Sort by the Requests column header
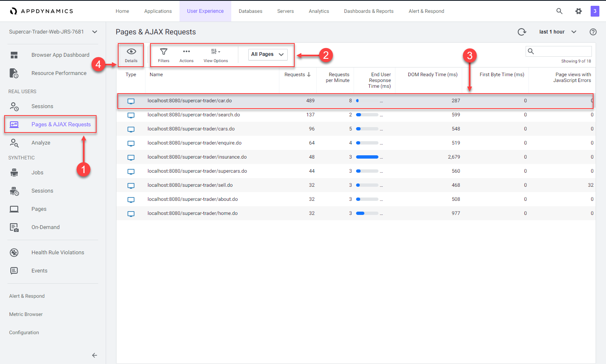This screenshot has height=364, width=606. point(297,75)
